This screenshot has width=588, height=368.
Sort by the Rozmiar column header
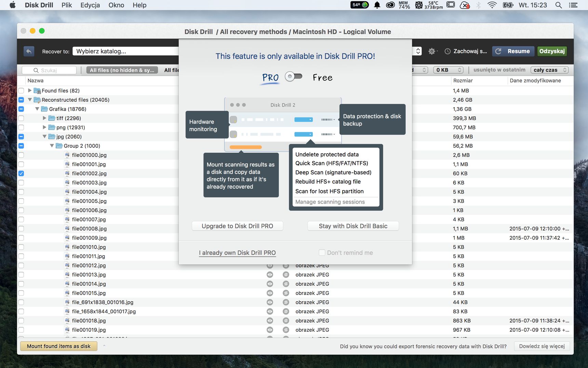463,80
